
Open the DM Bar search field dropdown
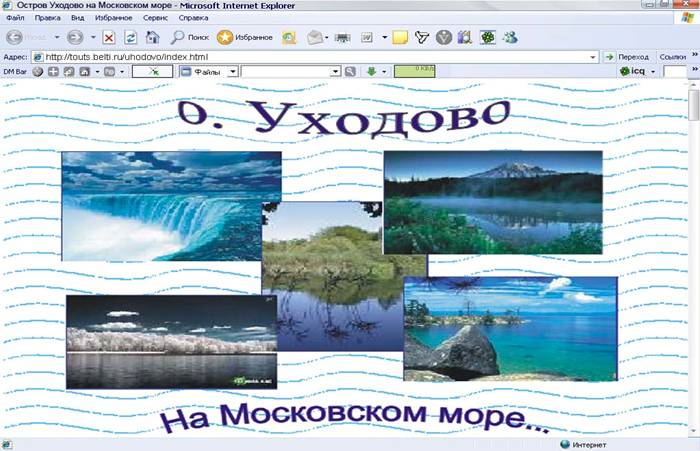pos(336,71)
